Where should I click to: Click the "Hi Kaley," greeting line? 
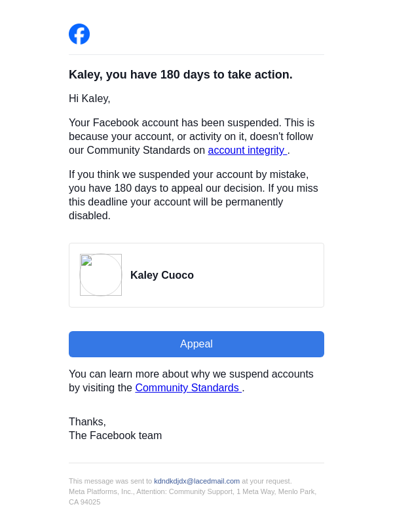[x=90, y=99]
